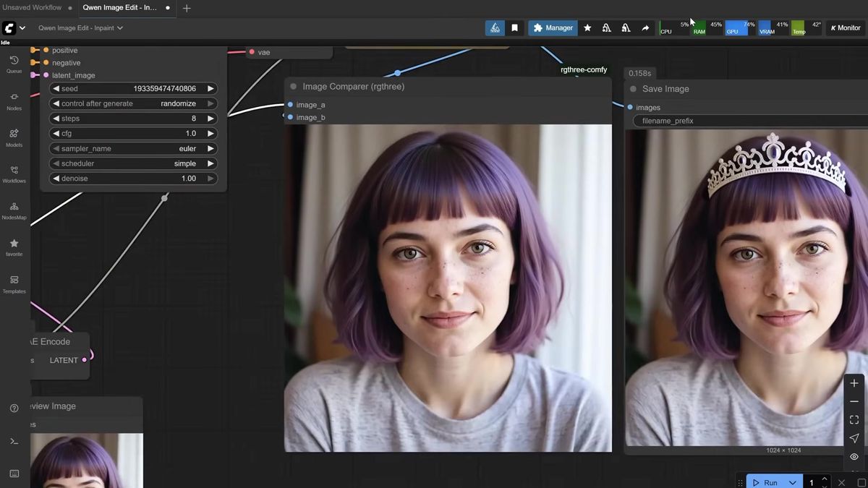
Task: Click the steps 8 value field
Action: [x=133, y=119]
